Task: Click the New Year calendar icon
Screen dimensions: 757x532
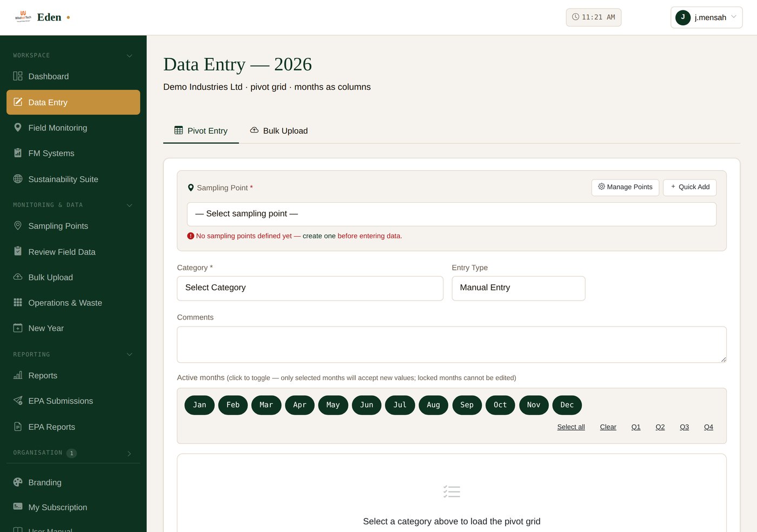Action: coord(18,328)
